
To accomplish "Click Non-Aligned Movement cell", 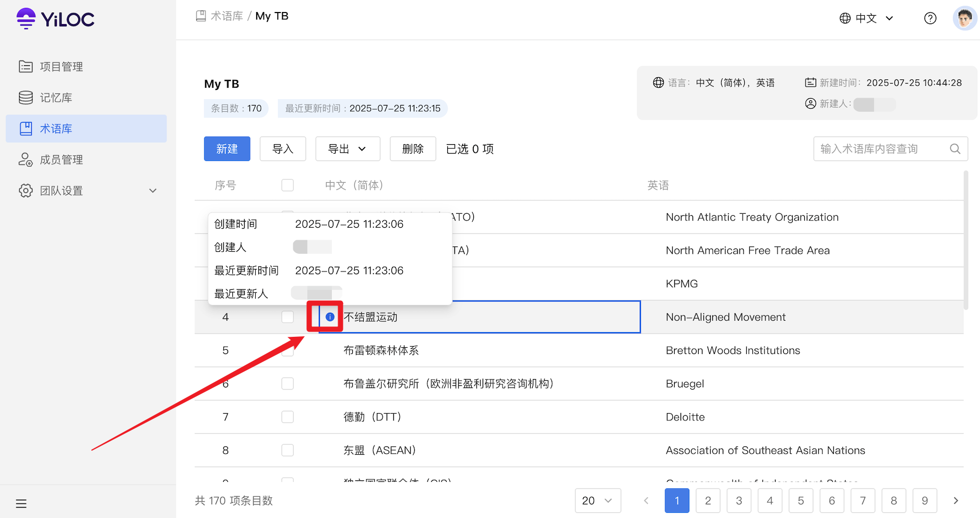I will 725,317.
